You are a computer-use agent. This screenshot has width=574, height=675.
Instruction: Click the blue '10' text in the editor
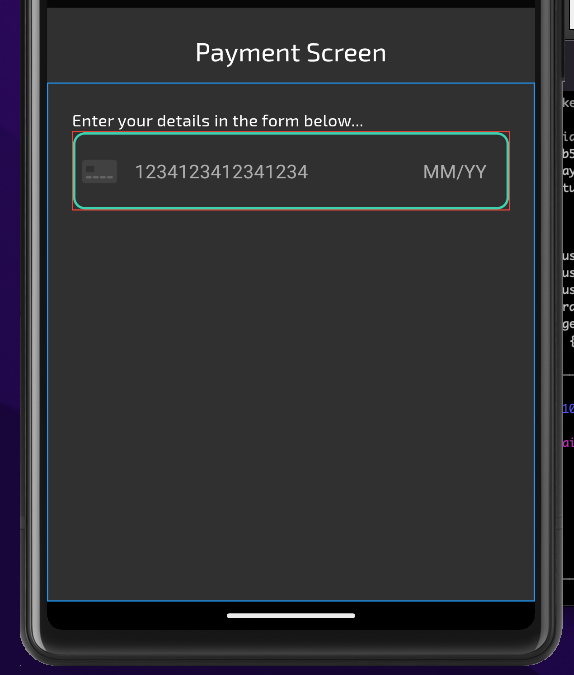[x=568, y=408]
